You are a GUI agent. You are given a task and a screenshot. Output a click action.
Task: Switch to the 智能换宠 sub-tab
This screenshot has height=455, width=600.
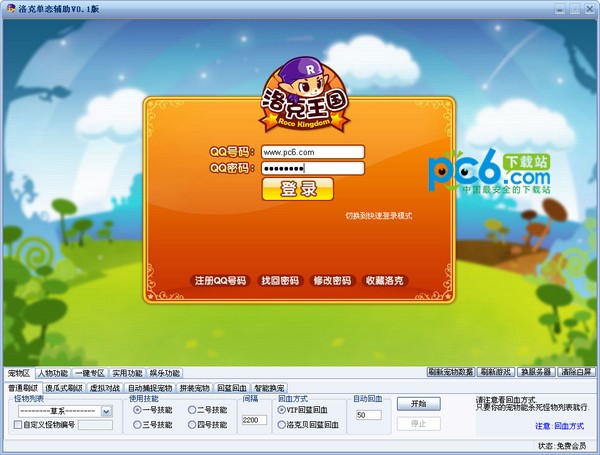click(269, 388)
